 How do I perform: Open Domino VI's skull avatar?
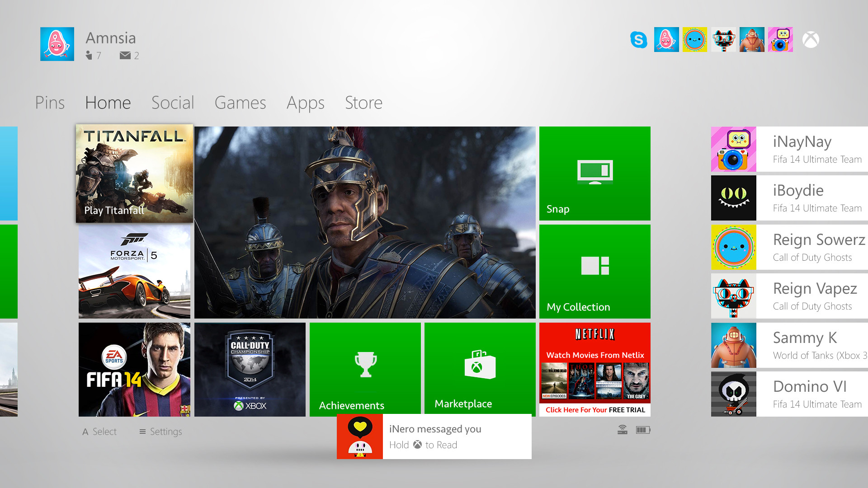point(734,394)
